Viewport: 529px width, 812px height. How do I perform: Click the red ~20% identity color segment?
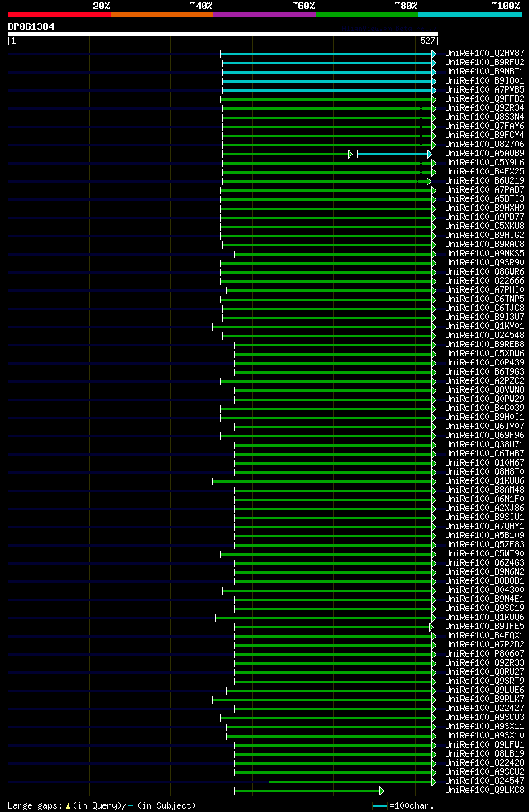[60, 15]
